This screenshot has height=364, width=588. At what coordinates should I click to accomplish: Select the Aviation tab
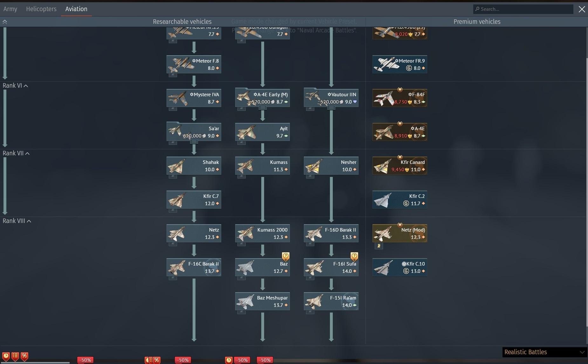pyautogui.click(x=76, y=9)
